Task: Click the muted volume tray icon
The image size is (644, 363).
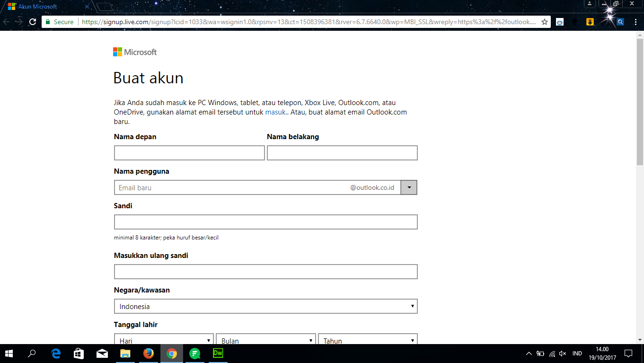Action: (x=563, y=354)
